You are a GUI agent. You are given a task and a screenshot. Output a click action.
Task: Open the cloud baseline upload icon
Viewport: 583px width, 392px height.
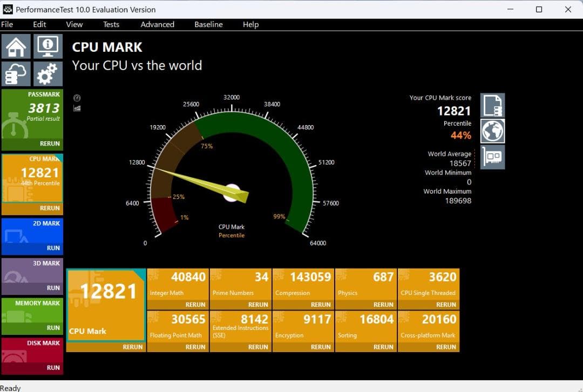pyautogui.click(x=16, y=73)
